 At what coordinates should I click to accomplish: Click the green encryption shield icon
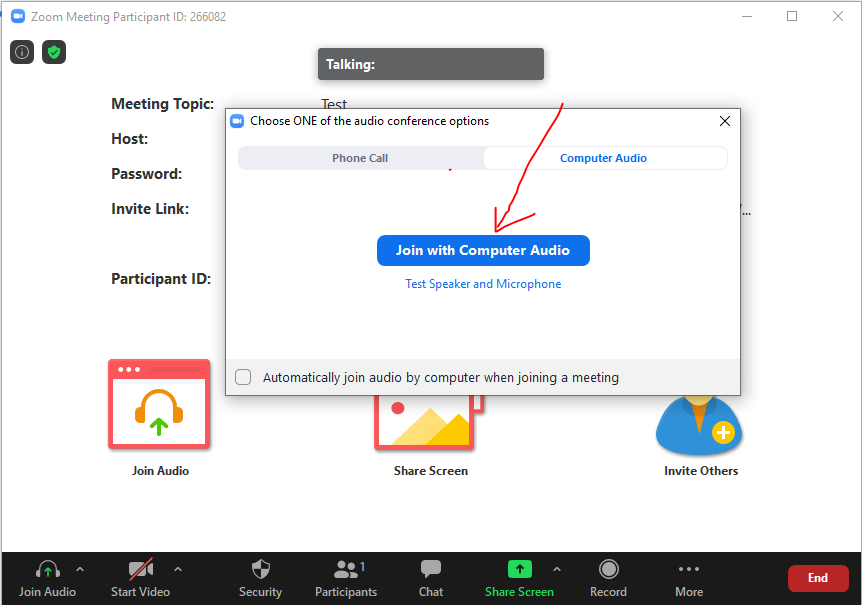(x=54, y=52)
